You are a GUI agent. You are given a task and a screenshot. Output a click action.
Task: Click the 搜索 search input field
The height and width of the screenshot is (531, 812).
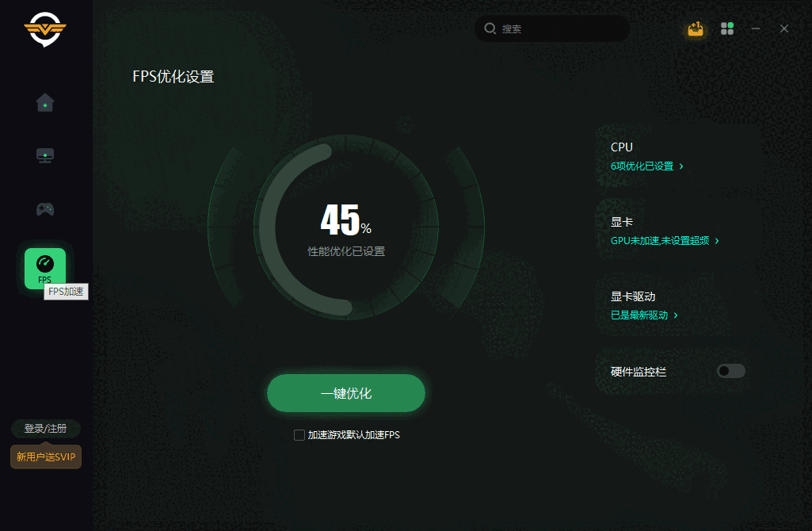click(x=552, y=28)
